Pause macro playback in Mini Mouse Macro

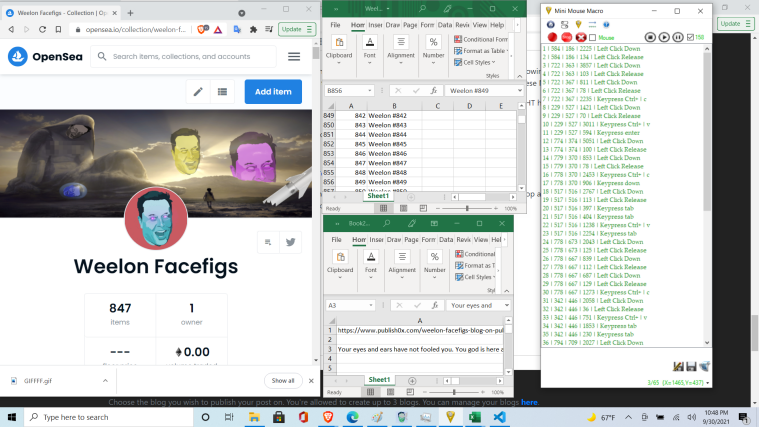pyautogui.click(x=678, y=37)
